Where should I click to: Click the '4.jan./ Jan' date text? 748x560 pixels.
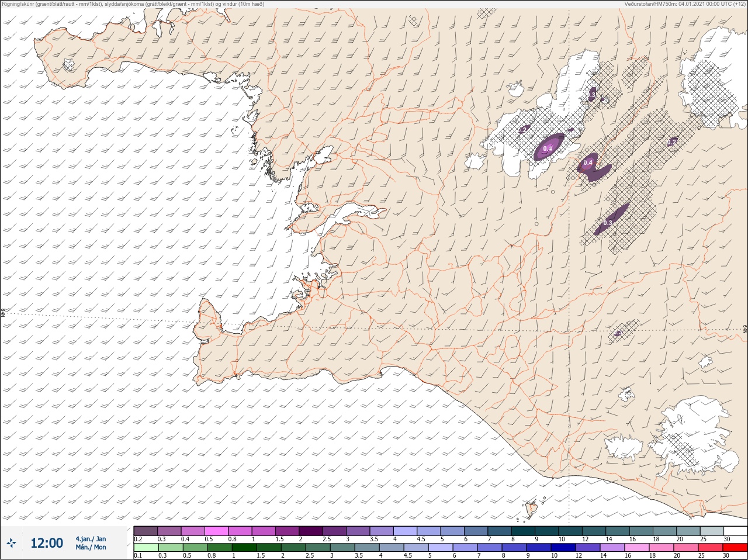[x=91, y=539]
